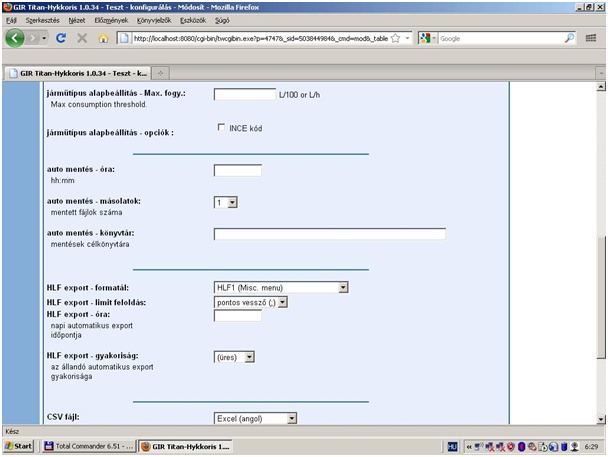Click the HLF export - óra input field
The image size is (608, 457).
pos(238,316)
